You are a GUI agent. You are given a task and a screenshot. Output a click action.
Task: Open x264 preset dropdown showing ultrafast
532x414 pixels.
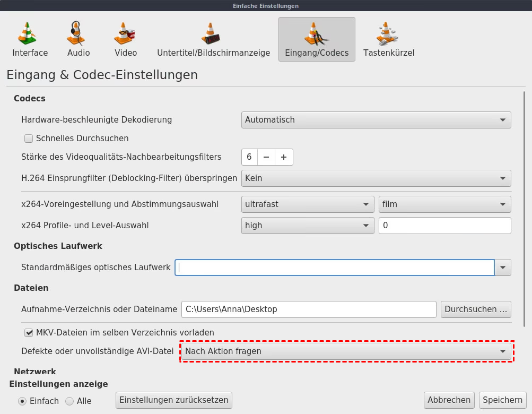308,204
